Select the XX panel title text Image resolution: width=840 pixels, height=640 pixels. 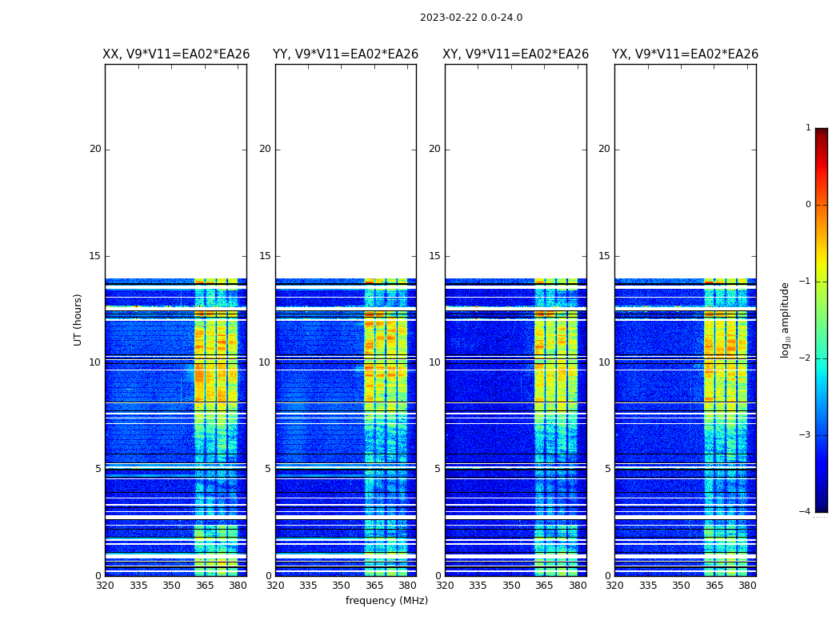[x=176, y=54]
